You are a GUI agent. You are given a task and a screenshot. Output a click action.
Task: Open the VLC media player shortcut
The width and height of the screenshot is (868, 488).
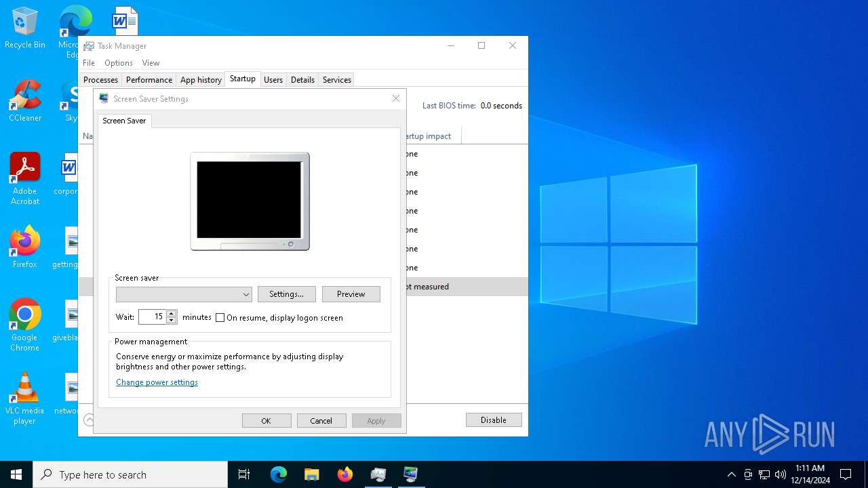click(25, 399)
